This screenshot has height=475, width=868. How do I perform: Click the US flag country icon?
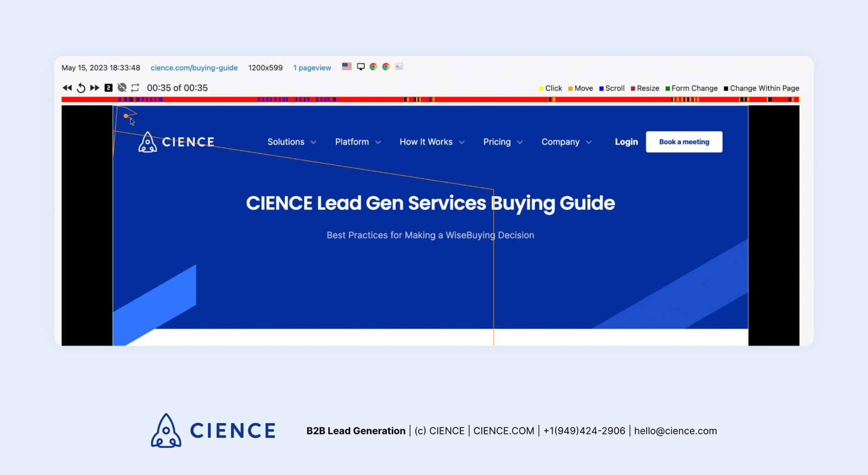[347, 66]
